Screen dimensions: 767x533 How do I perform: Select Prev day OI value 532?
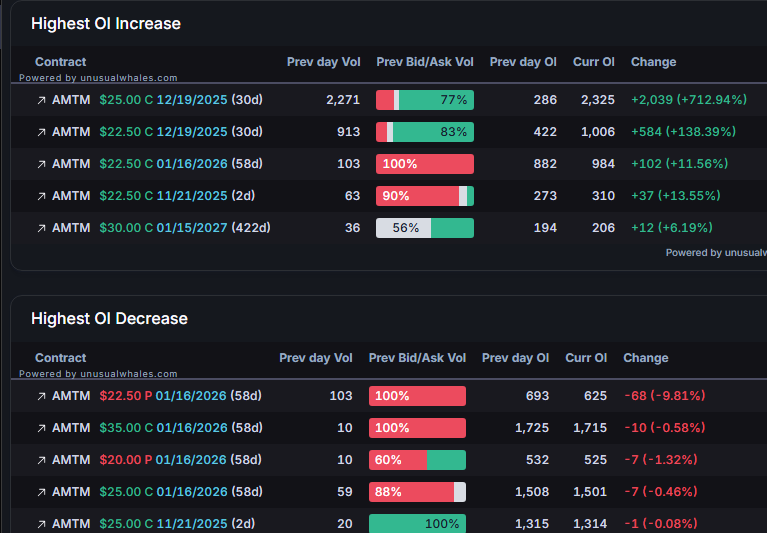pos(537,460)
